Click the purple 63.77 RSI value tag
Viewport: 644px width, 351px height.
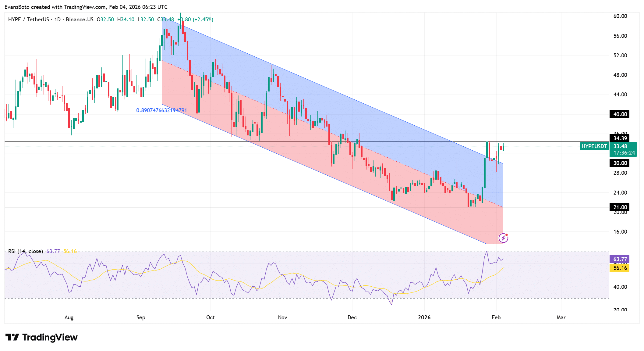point(620,259)
